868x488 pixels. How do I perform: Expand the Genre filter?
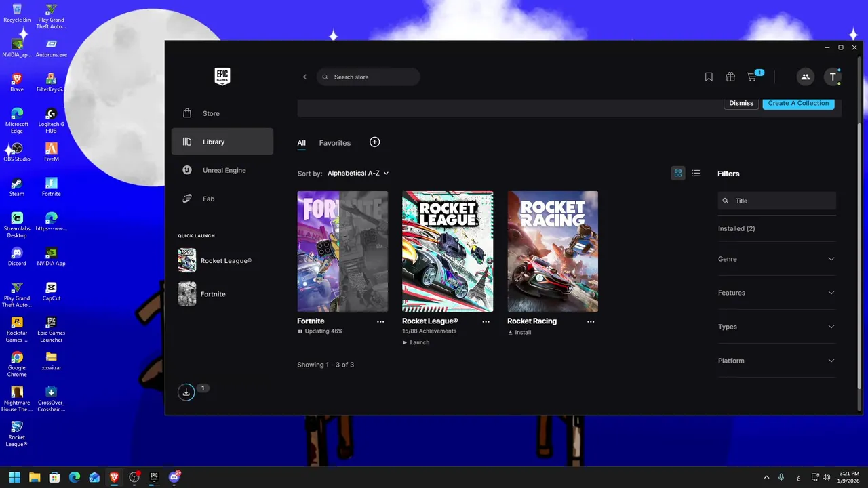click(776, 259)
